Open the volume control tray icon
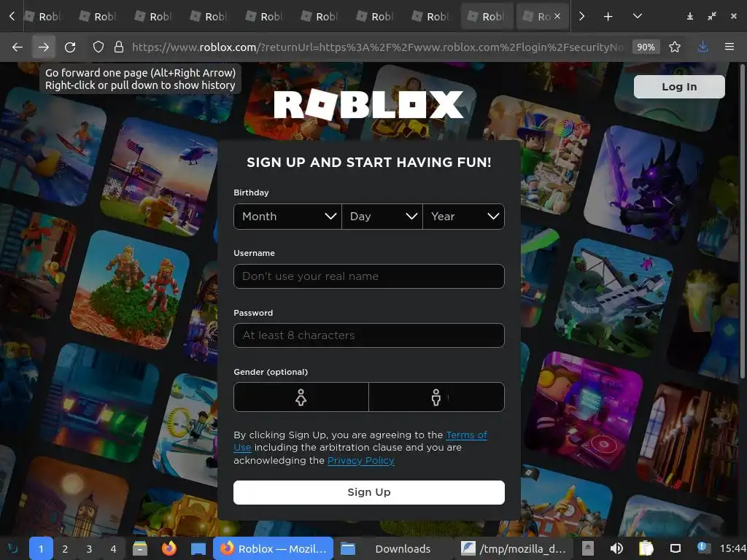The image size is (747, 560). click(616, 548)
